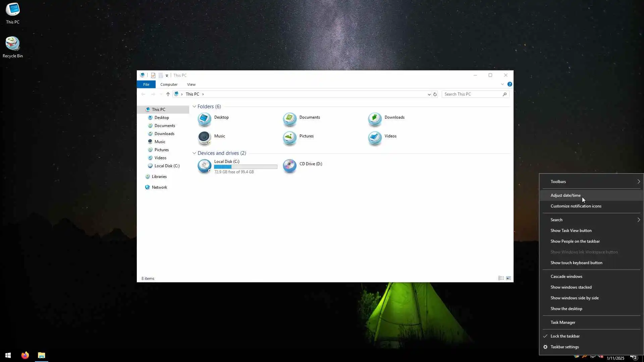Viewport: 644px width, 362px height.
Task: Toggle Lock the taskbar checkmark
Action: (565, 336)
